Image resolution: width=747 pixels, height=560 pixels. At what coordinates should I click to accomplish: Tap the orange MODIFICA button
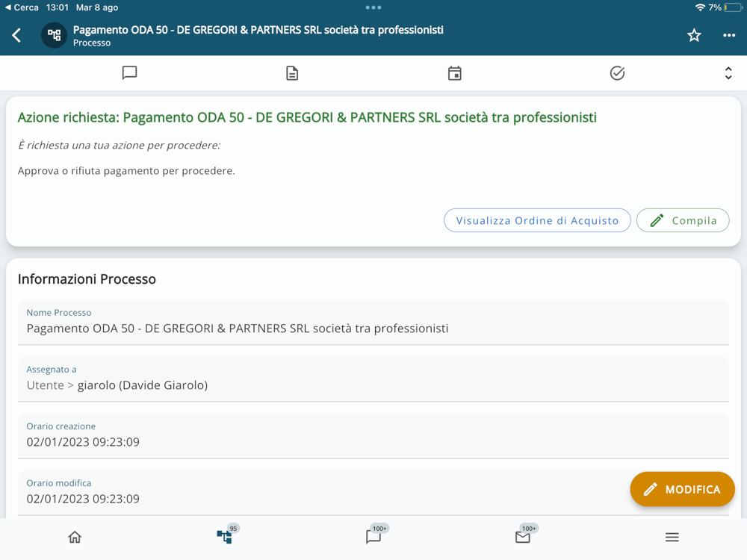(x=682, y=489)
